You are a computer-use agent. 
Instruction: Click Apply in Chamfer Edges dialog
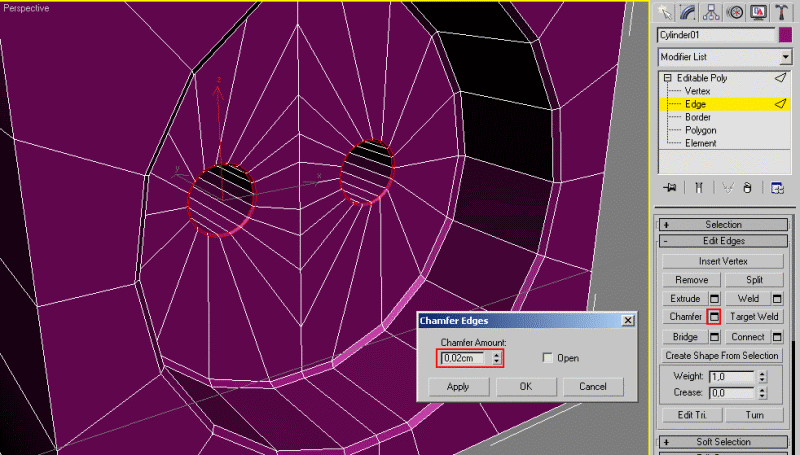(x=458, y=387)
